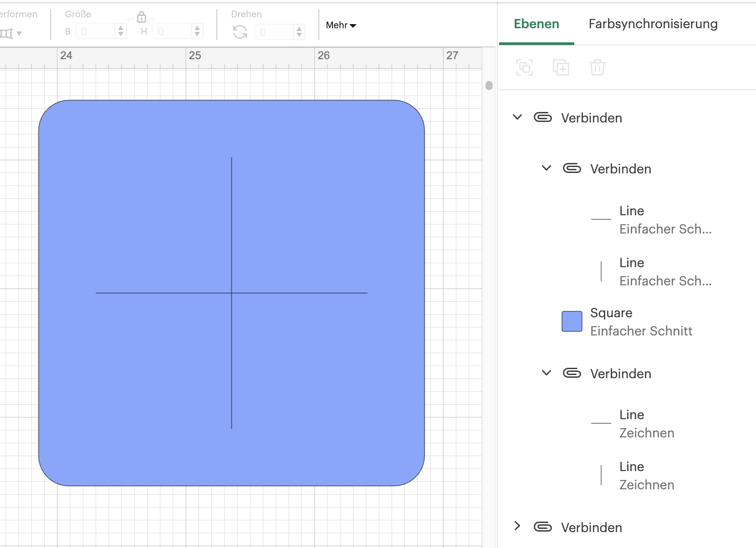Click second-level Verbinden paperclip above Einfacher lines
The image size is (756, 548).
coord(572,168)
